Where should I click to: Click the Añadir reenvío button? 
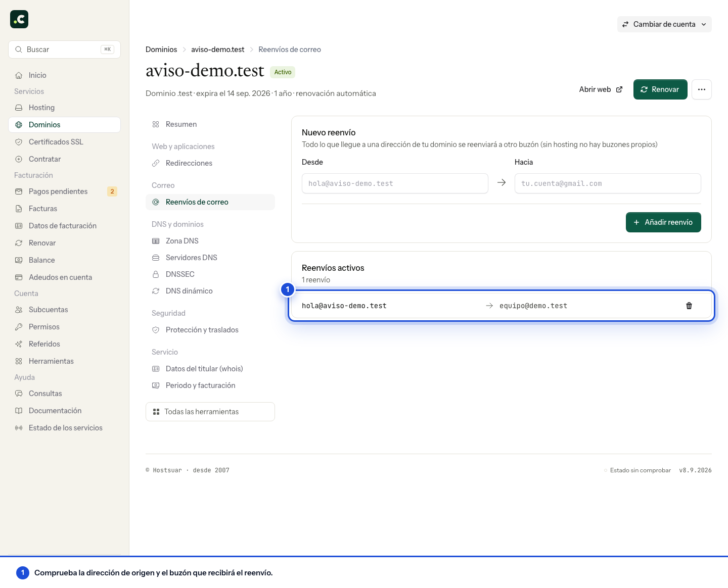pos(663,222)
